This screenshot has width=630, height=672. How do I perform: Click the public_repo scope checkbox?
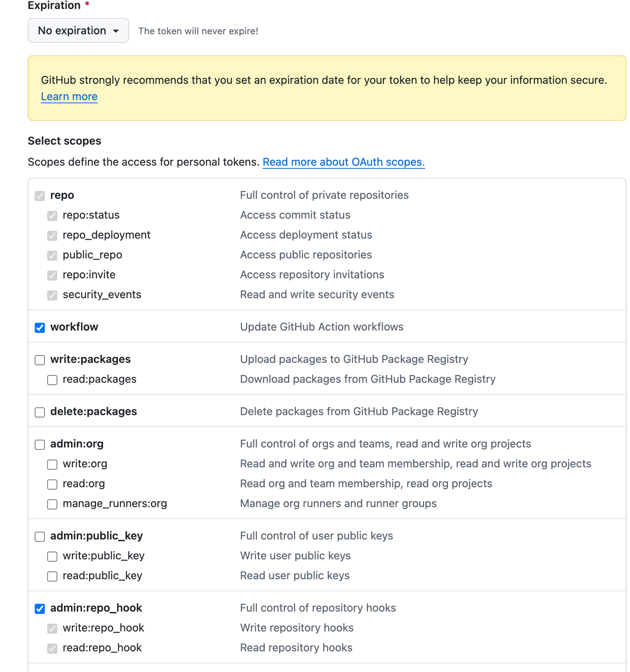52,255
